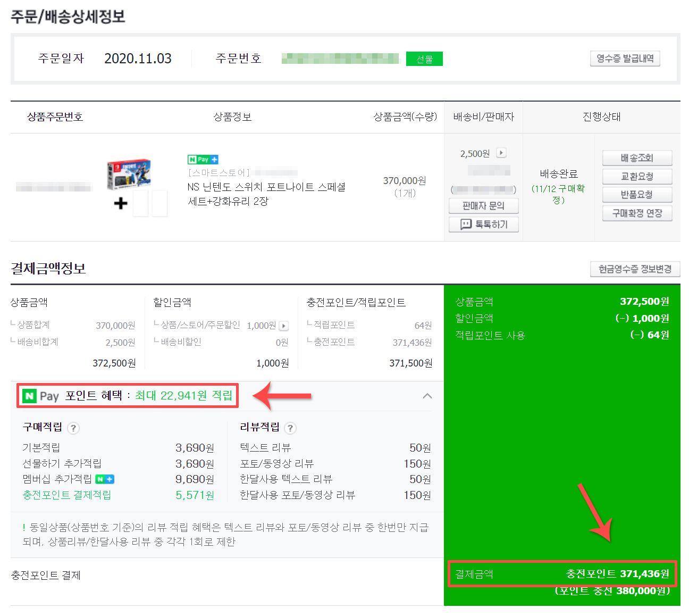This screenshot has width=689, height=616.
Task: Click the [스마트스토어] seller store link
Action: (219, 172)
